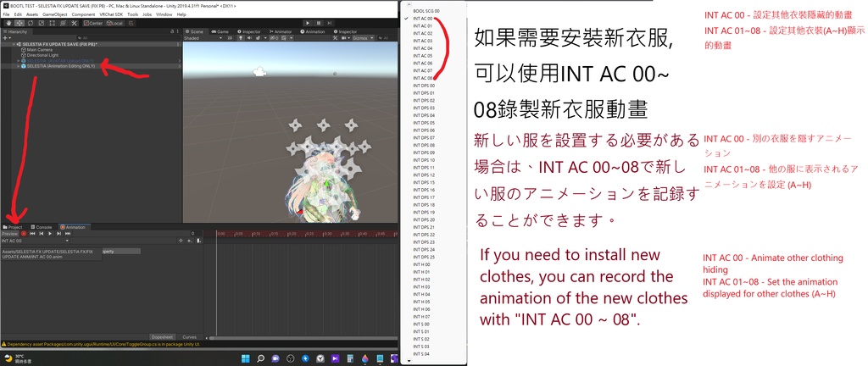The width and height of the screenshot is (868, 366).
Task: Open the Console tab
Action: [x=41, y=227]
